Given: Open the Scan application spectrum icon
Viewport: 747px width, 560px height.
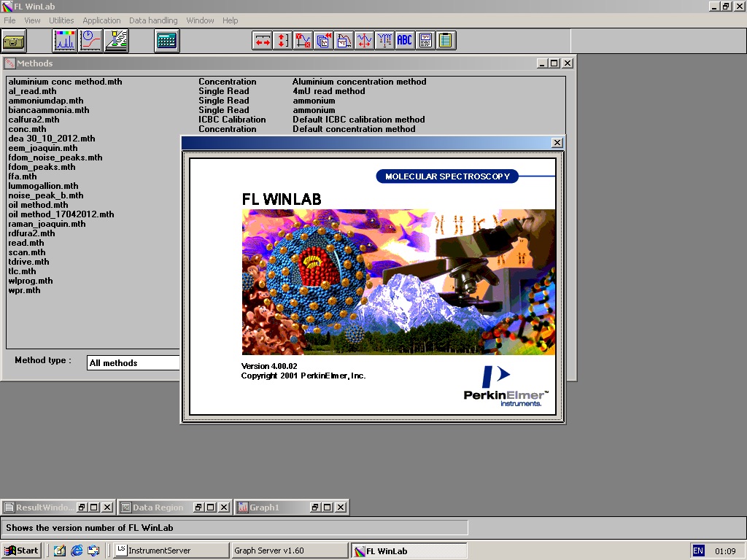Looking at the screenshot, I should click(x=64, y=41).
